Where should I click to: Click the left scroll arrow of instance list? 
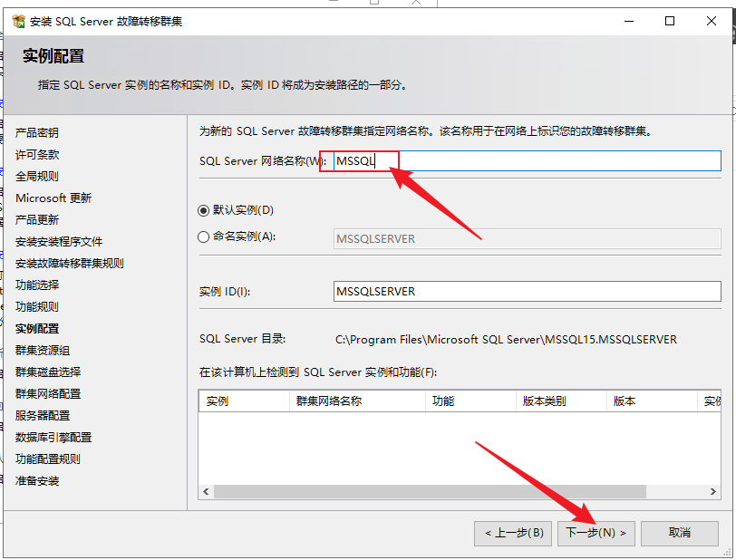click(206, 491)
